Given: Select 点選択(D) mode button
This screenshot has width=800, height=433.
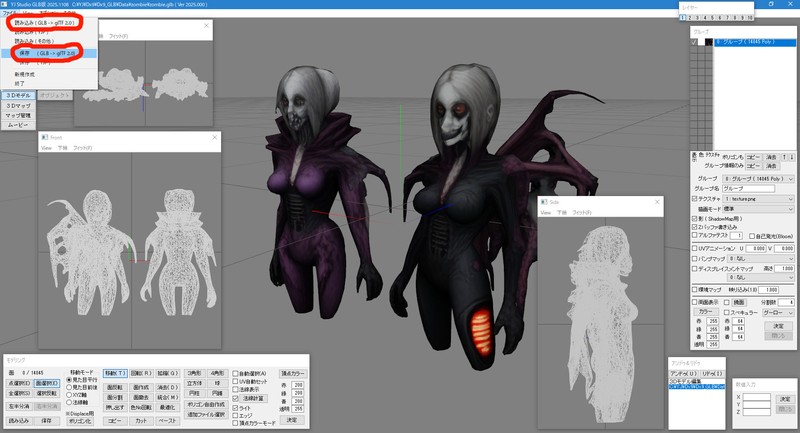Looking at the screenshot, I should pyautogui.click(x=19, y=383).
